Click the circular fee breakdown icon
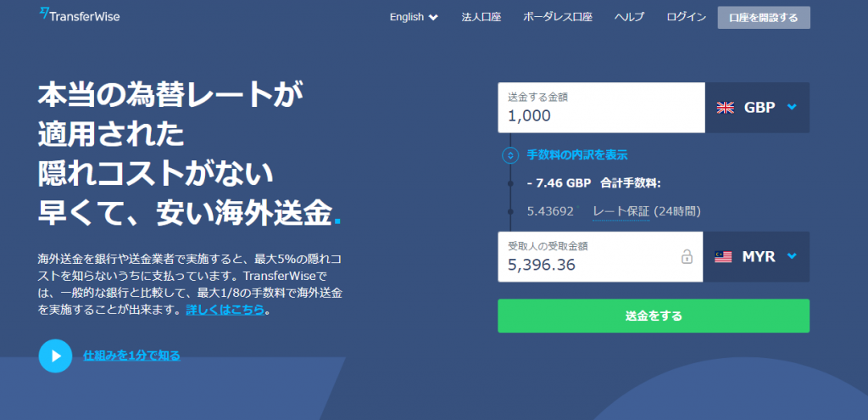 [509, 155]
